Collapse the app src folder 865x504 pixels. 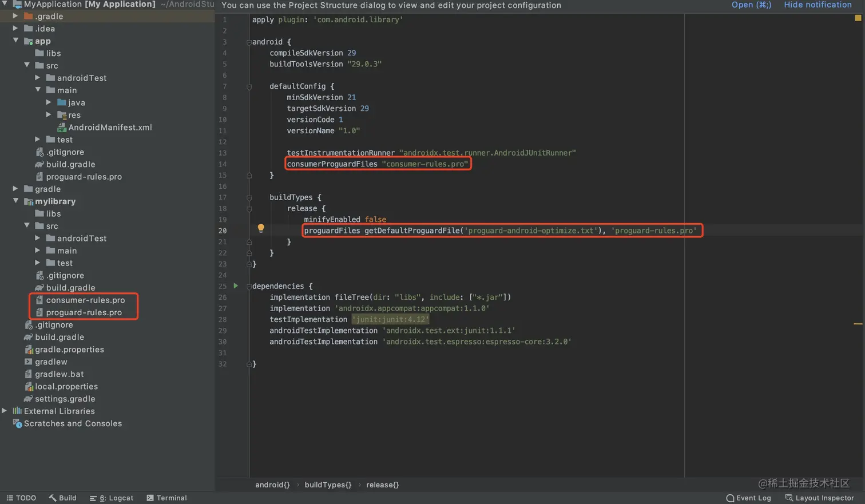coord(27,65)
